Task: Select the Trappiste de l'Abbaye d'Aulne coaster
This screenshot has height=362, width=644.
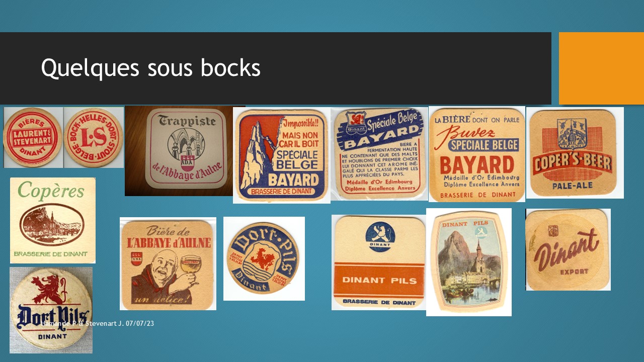Action: pyautogui.click(x=185, y=150)
